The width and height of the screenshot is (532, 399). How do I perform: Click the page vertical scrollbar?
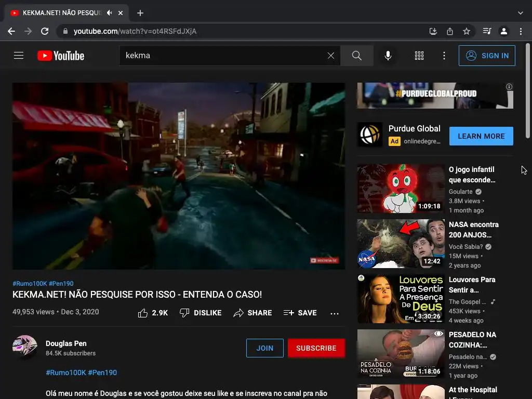pyautogui.click(x=528, y=91)
